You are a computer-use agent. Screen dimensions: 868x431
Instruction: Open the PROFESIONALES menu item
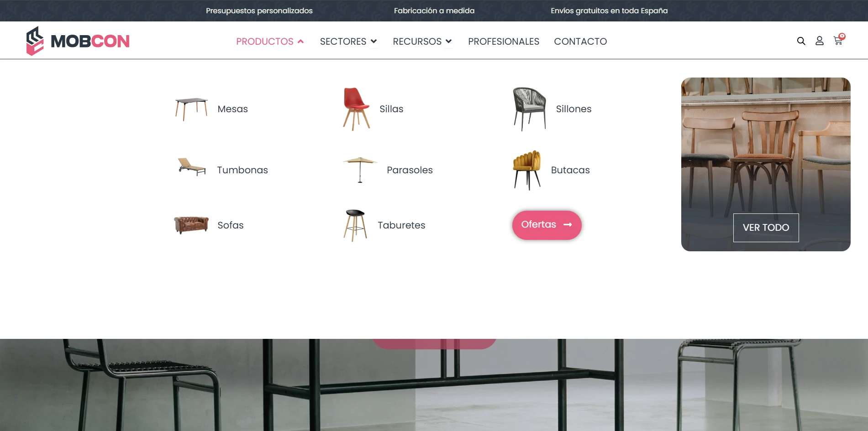504,42
